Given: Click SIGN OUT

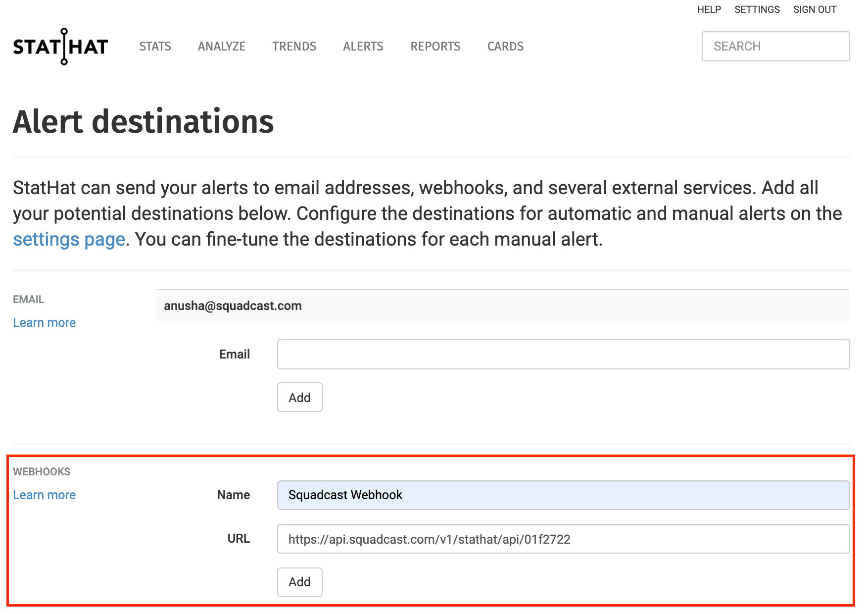Looking at the screenshot, I should tap(815, 10).
